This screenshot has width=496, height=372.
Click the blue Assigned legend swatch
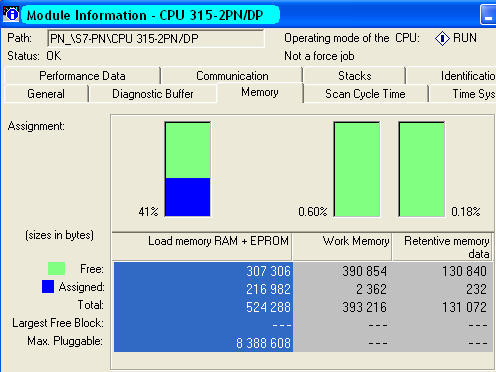[x=48, y=287]
